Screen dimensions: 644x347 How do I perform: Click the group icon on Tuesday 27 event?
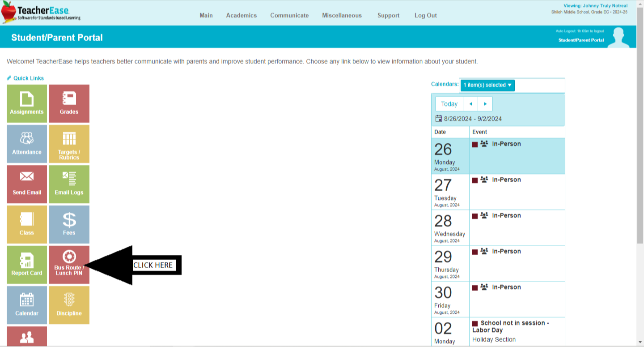pyautogui.click(x=484, y=180)
